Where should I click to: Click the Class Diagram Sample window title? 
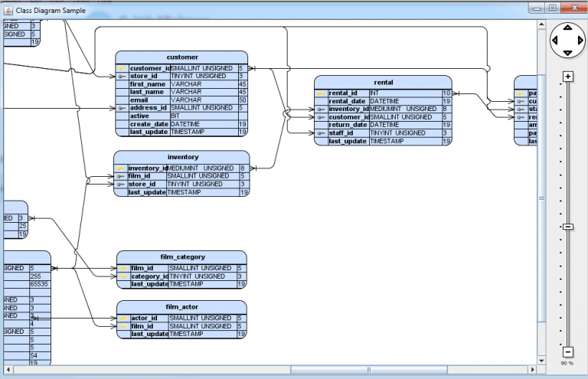point(51,11)
